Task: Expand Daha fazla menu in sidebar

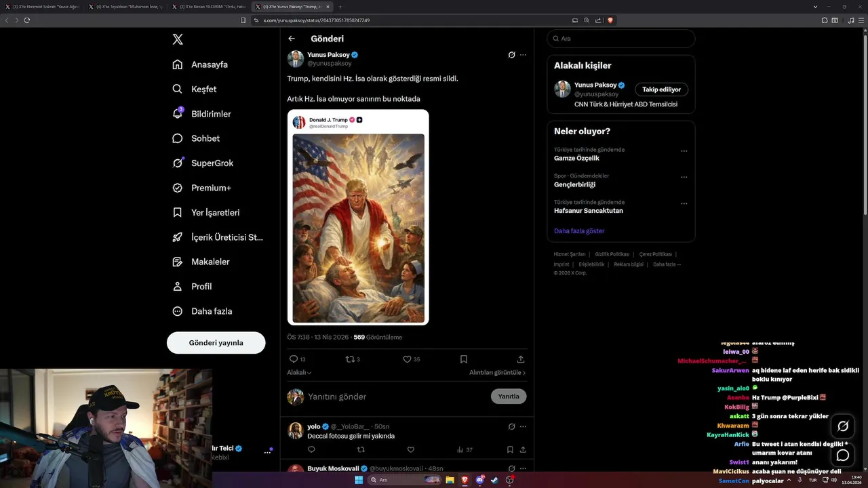Action: click(202, 311)
